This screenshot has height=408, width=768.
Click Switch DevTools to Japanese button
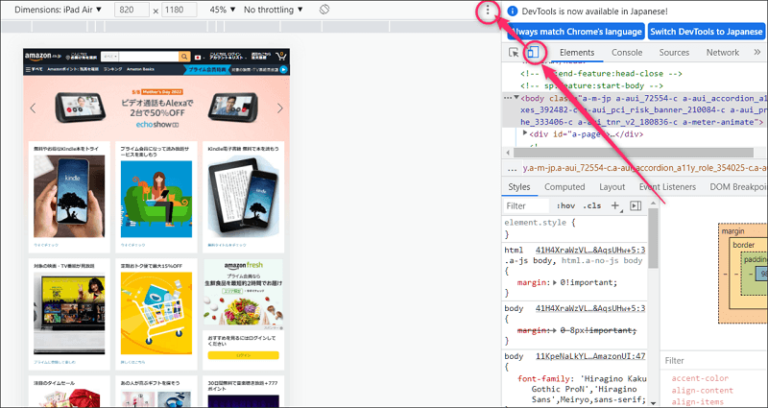[707, 31]
